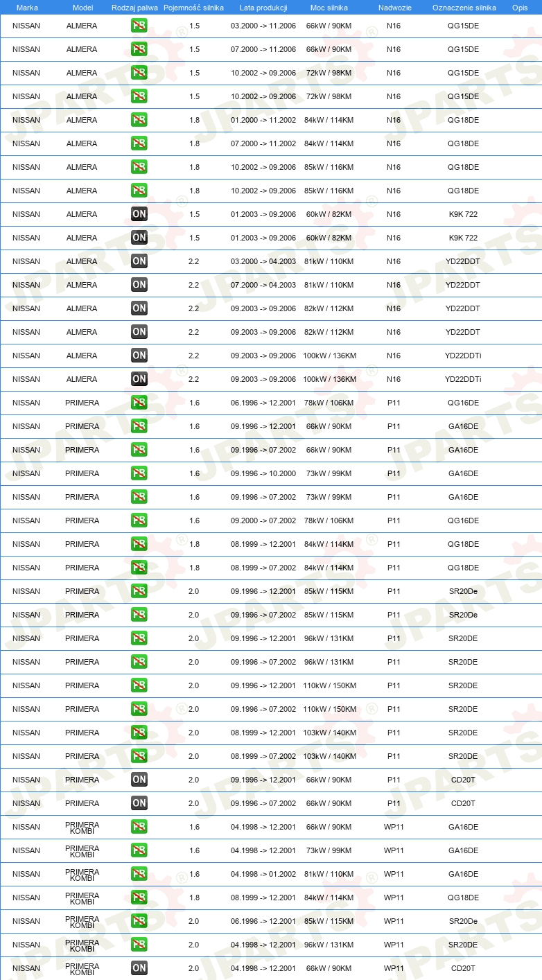Screen dimensions: 542x980
Task: Click SR20De in the Primera Kombi row
Action: 463,921
